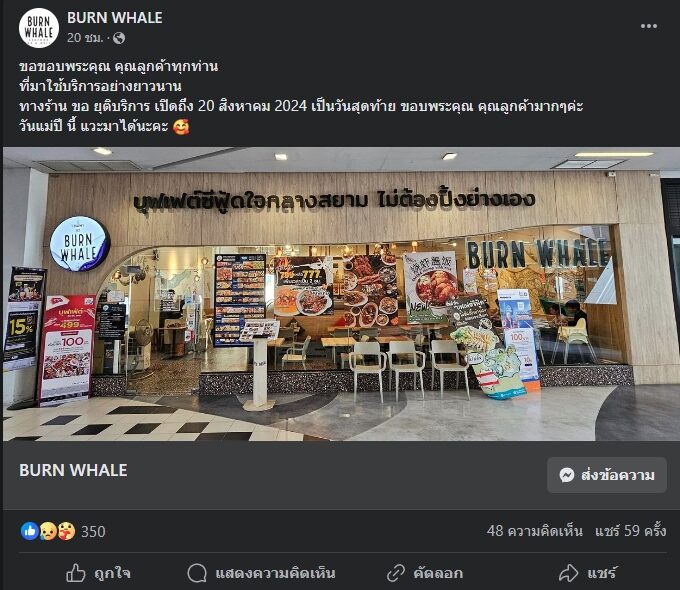Click the คัดลอก copy button label

(438, 574)
